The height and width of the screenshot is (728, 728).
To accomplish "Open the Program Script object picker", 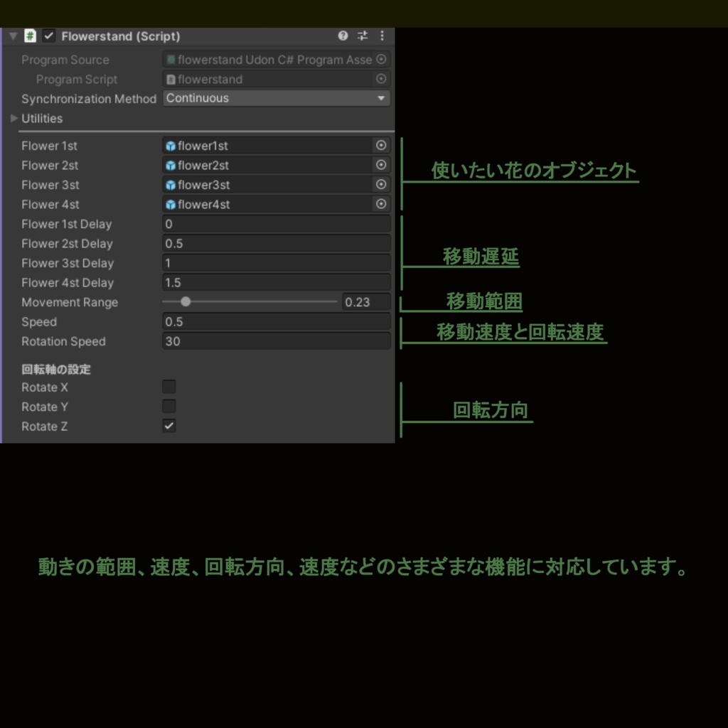I will click(381, 79).
